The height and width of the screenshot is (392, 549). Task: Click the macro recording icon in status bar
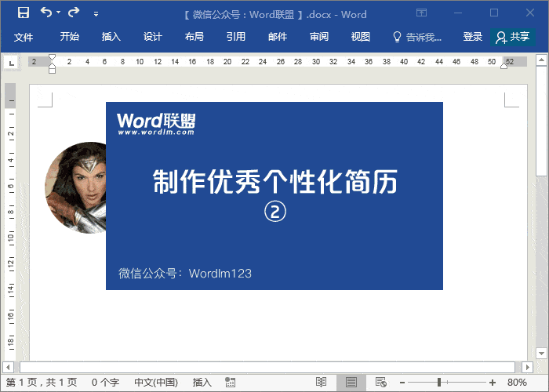coord(230,383)
